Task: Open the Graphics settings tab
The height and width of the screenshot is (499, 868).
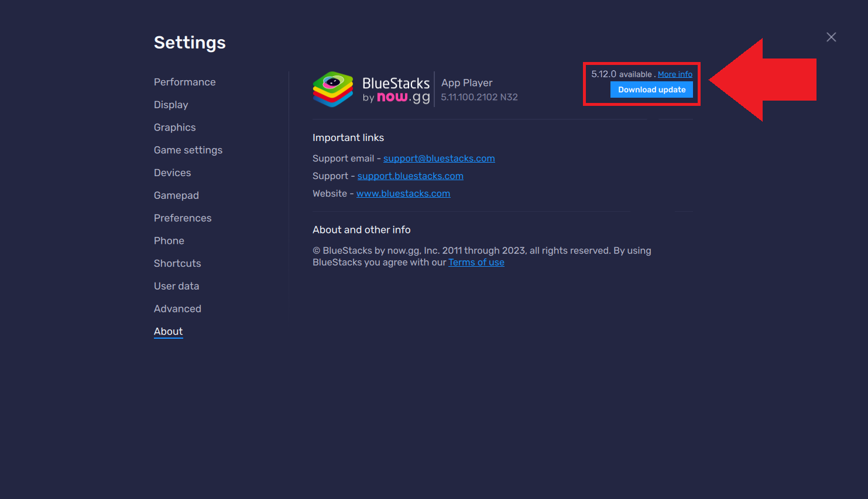Action: (174, 128)
